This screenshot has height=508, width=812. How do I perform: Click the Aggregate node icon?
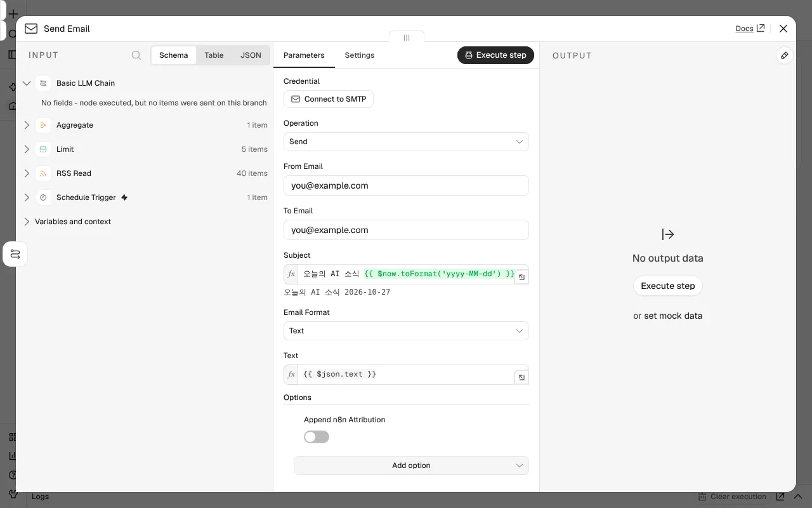[x=43, y=125]
